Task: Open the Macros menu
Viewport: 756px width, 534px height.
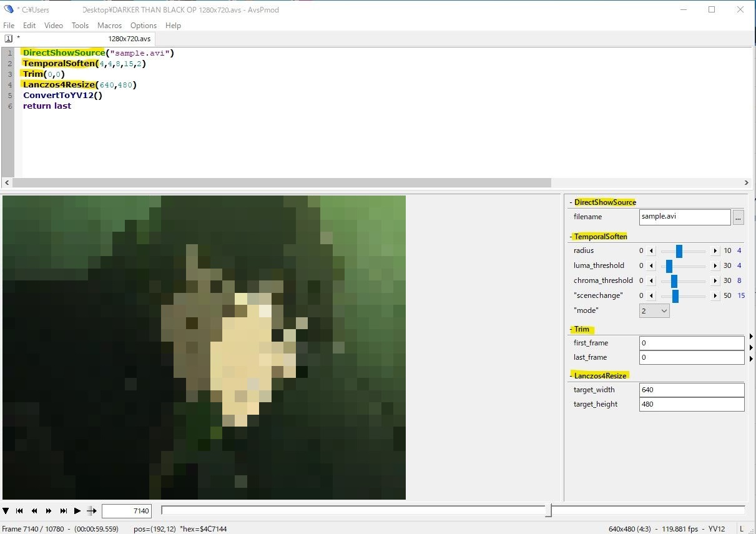Action: (109, 26)
